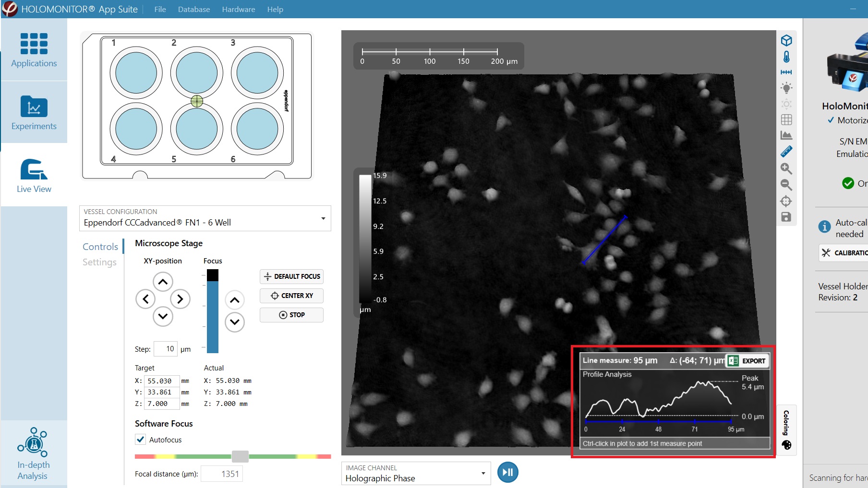Show the grid overlay icon
The image size is (868, 488).
(x=786, y=119)
